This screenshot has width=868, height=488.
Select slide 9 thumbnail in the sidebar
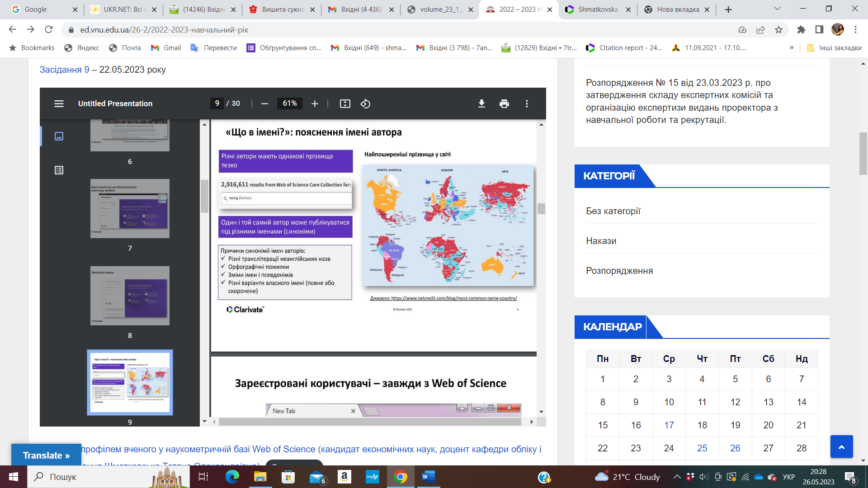click(130, 382)
